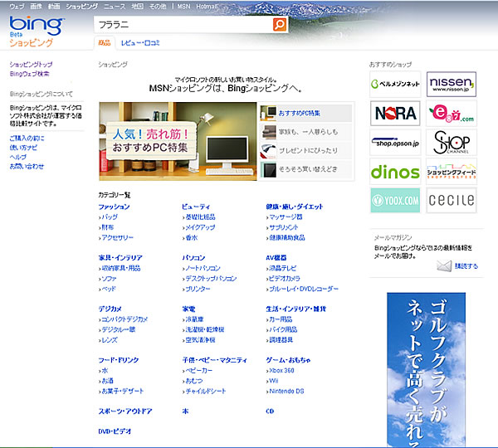This screenshot has width=498, height=448.
Task: Open the バッグ subcategory
Action: (110, 217)
